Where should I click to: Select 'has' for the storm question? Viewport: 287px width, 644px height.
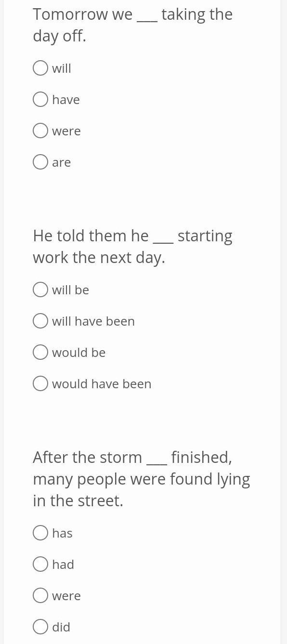[40, 533]
